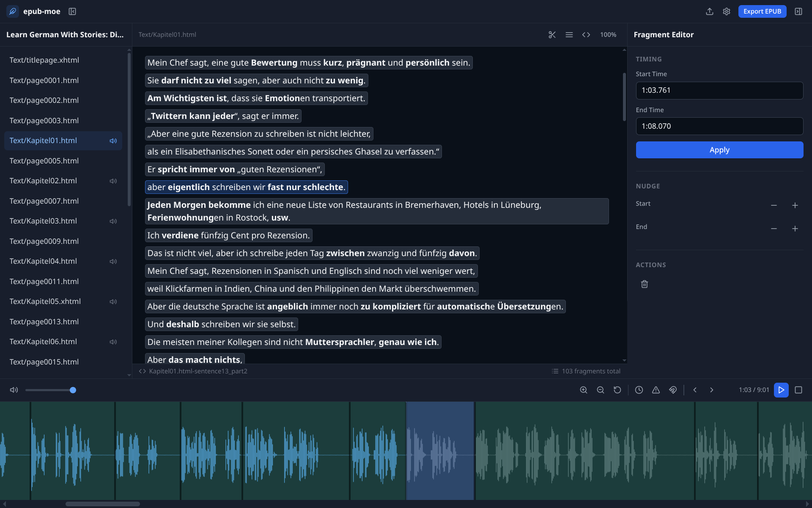
Task: Open Text/page0003.html file
Action: coord(63,121)
